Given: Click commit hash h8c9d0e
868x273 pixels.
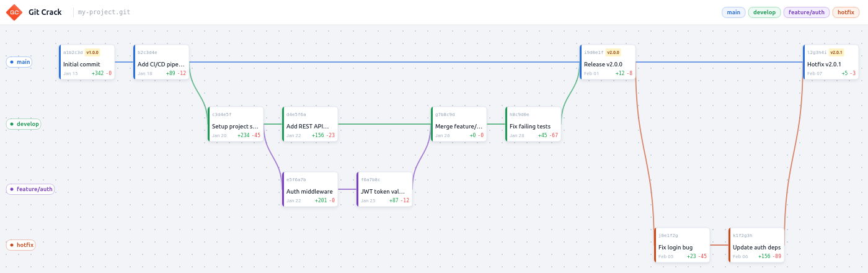Looking at the screenshot, I should pos(520,115).
